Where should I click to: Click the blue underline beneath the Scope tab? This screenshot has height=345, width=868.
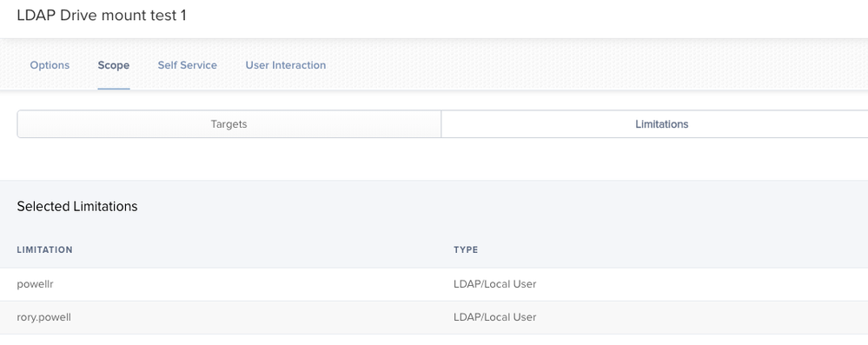click(114, 89)
